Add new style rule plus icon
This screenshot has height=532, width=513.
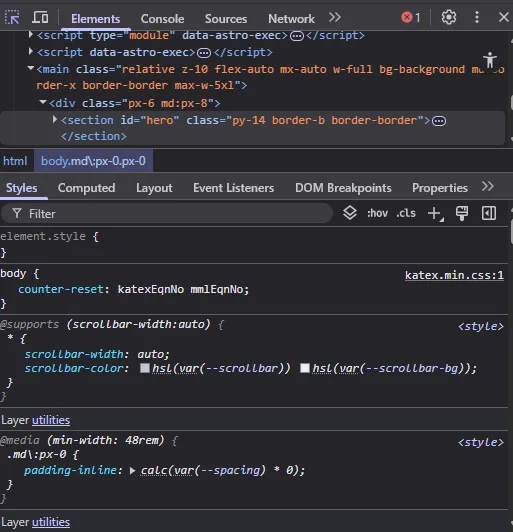pyautogui.click(x=435, y=214)
